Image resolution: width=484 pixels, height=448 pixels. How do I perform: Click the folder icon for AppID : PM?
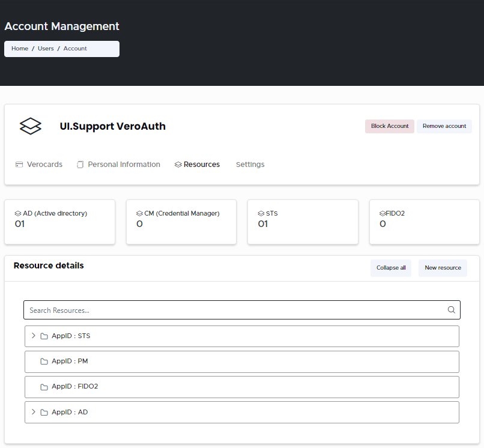[x=44, y=362]
